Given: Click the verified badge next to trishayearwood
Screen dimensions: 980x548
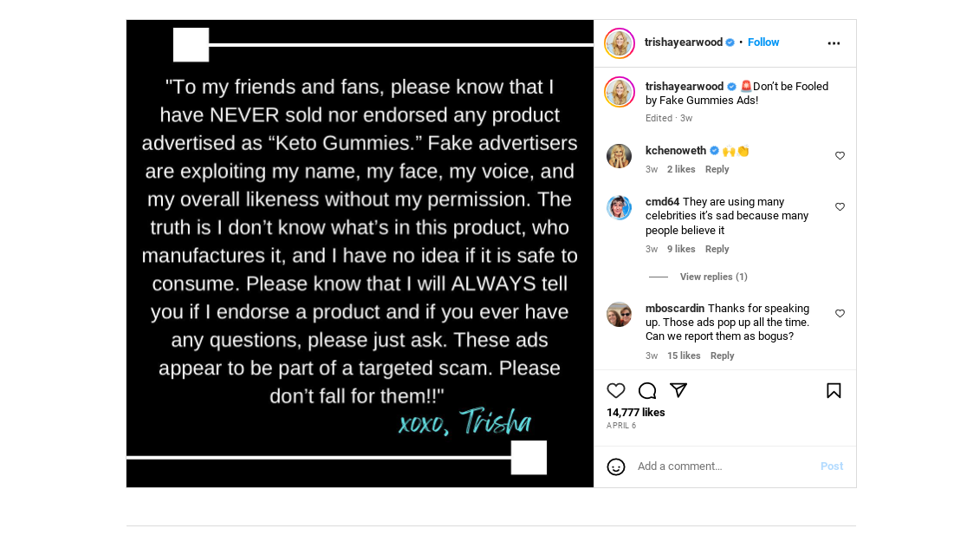Looking at the screenshot, I should tap(730, 42).
